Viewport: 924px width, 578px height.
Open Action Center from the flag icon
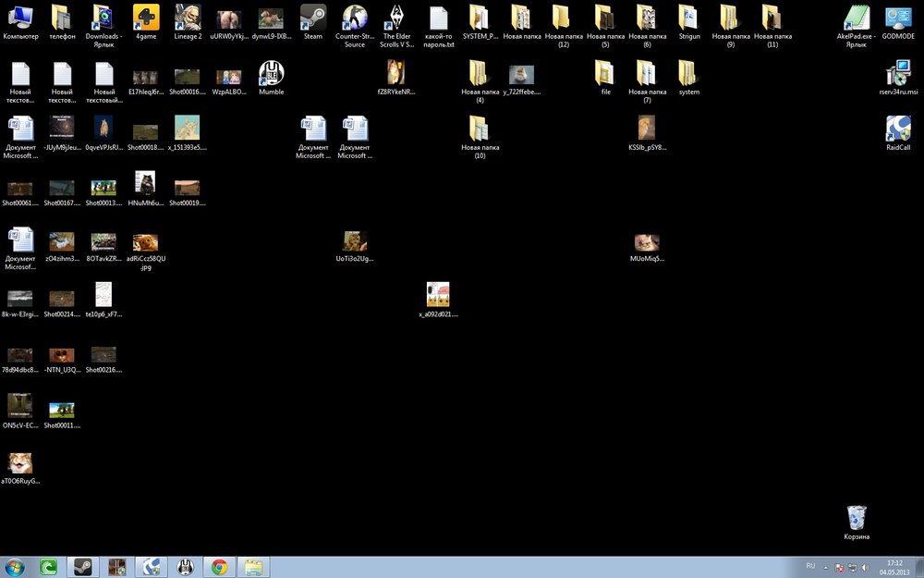tap(839, 567)
